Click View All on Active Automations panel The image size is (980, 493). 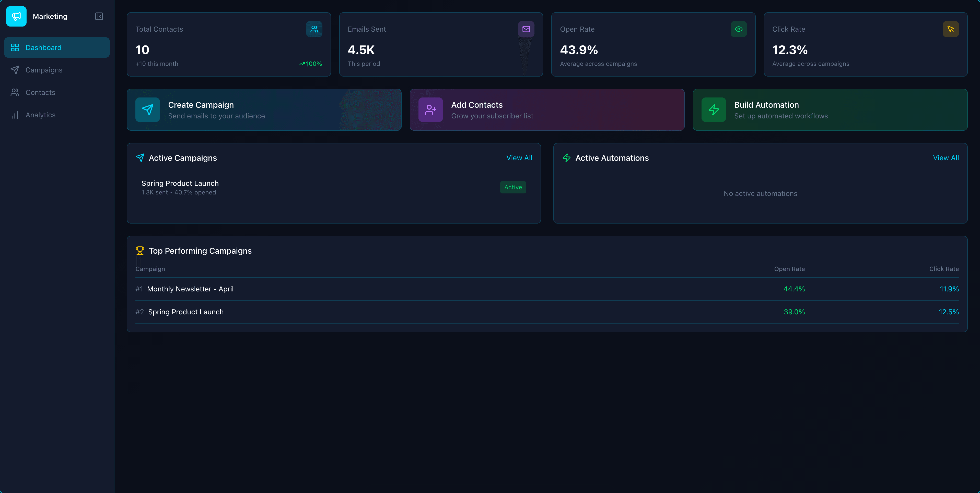(946, 158)
